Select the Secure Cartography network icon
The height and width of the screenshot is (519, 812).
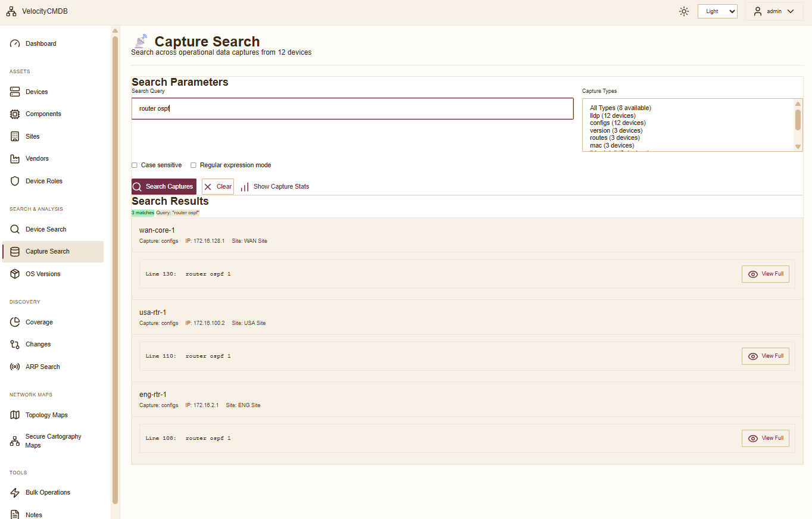pos(15,441)
